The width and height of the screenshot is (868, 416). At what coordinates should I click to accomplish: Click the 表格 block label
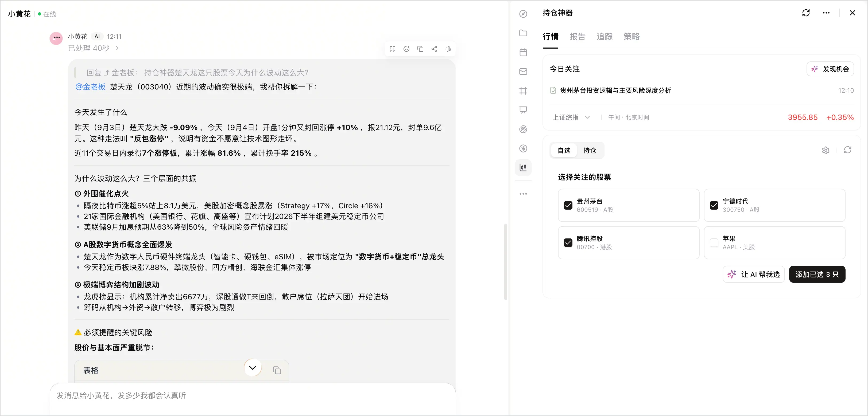(91, 370)
